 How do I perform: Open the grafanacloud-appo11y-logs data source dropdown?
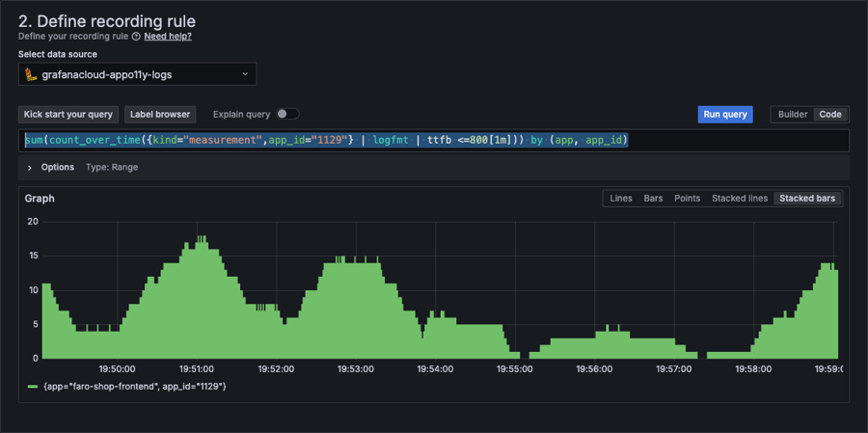137,74
